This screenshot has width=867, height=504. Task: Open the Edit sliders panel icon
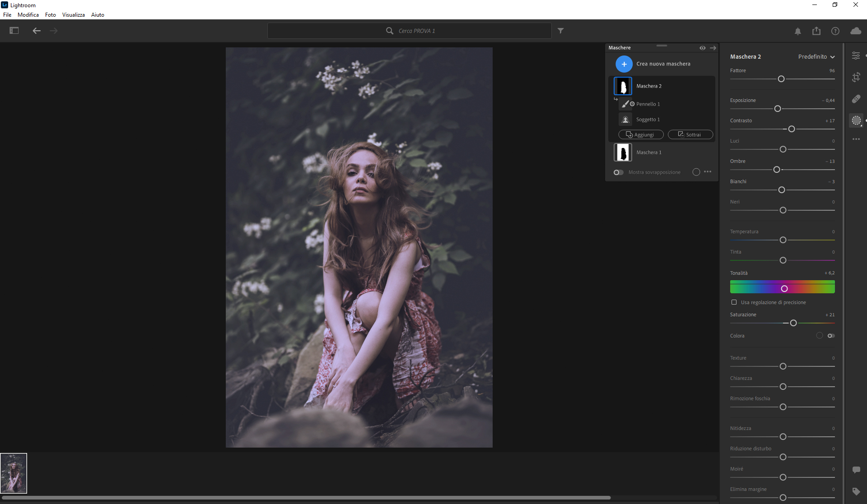856,55
